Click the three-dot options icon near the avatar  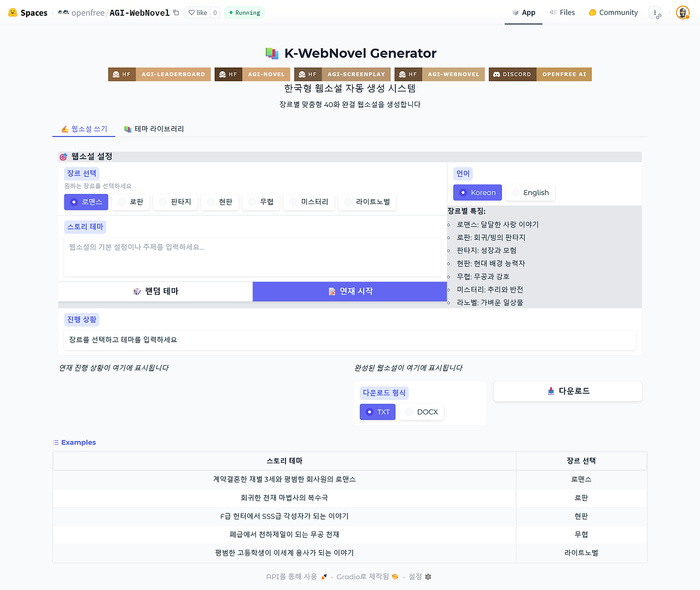656,12
